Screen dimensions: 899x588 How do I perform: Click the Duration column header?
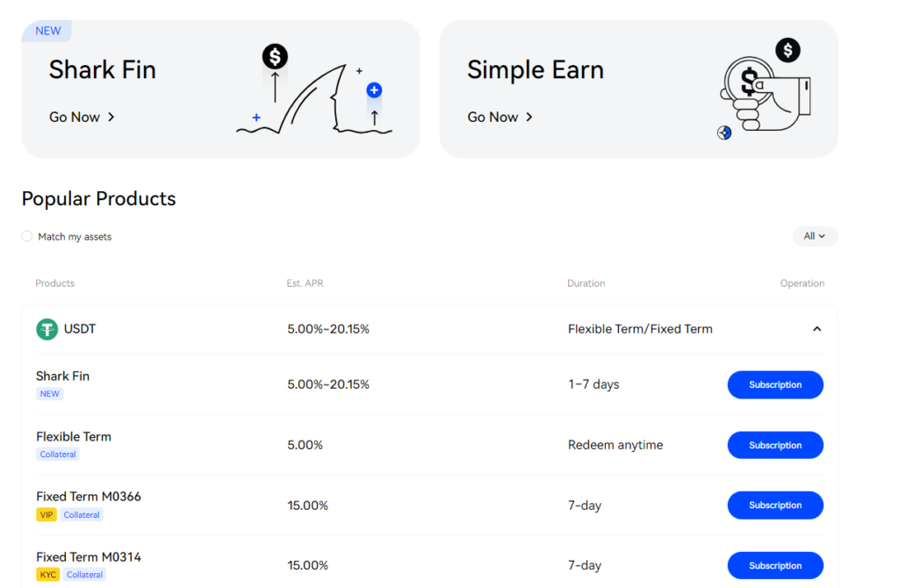[x=586, y=283]
